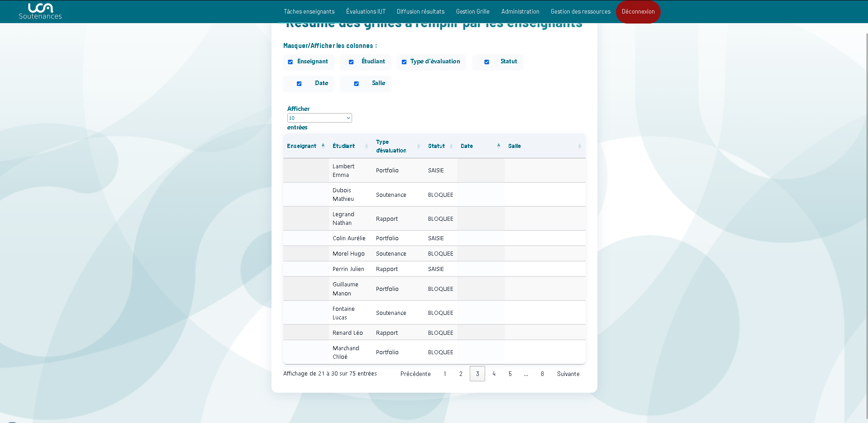
Task: Open the Gestion Grille menu
Action: coord(472,12)
